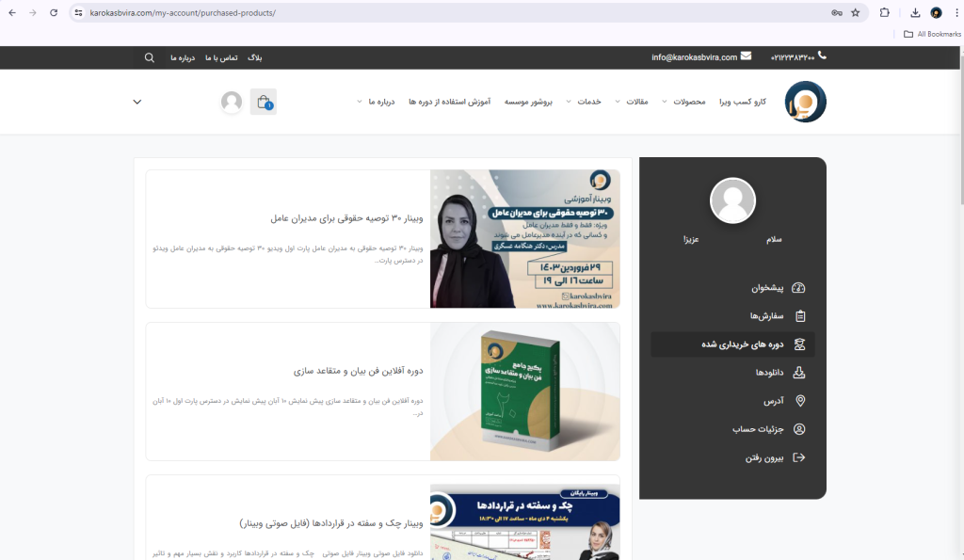Click the phone number in top bar

pos(793,57)
